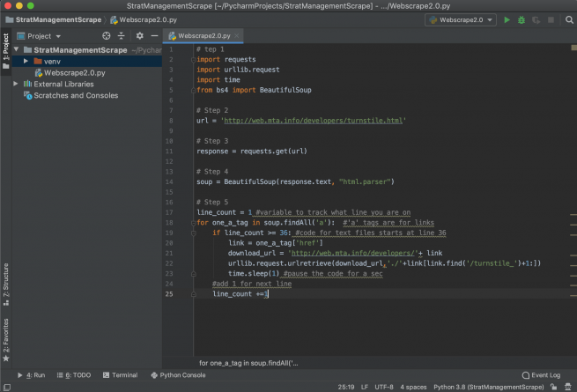Viewport: 577px width, 392px height.
Task: Toggle the 1: Project side tool window
Action: click(x=5, y=53)
